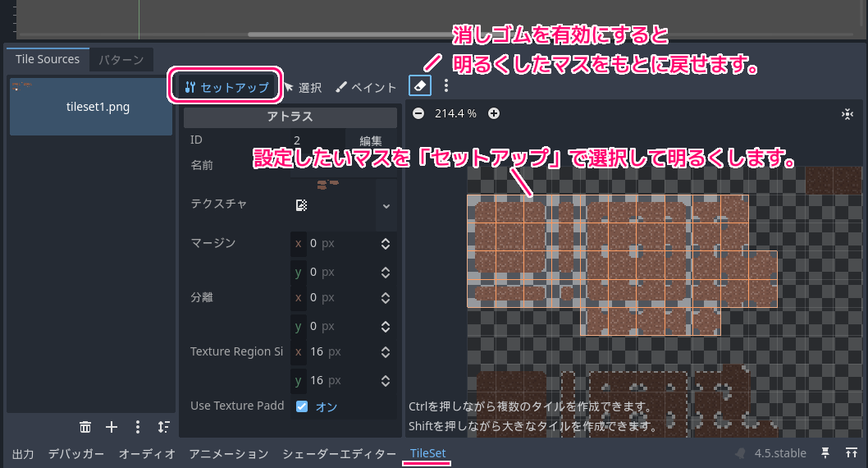868x468 pixels.
Task: Open the アニメーション bottom panel tab
Action: [229, 453]
